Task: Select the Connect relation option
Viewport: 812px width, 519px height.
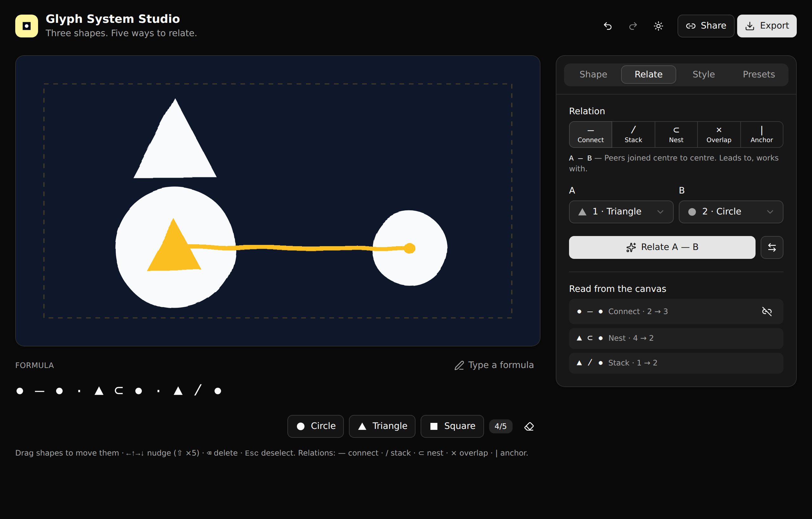Action: tap(591, 135)
